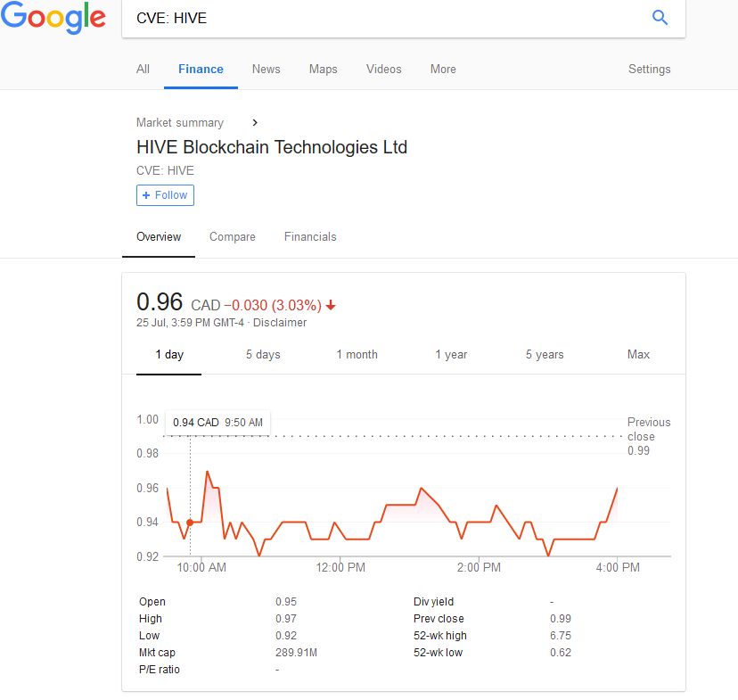Open the Google logo homepage

(53, 18)
